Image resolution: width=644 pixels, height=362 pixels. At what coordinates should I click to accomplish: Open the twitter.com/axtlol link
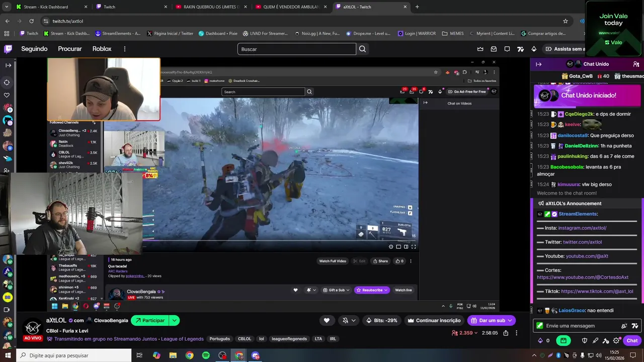click(x=582, y=242)
